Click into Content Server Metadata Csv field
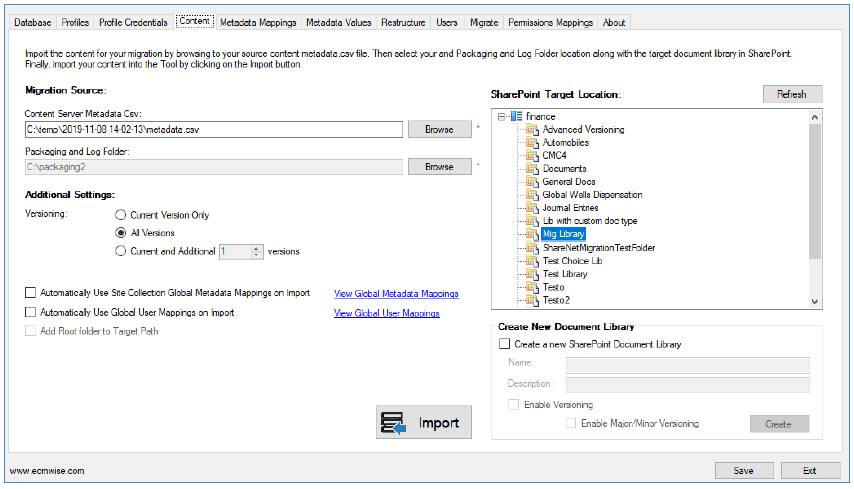Image resolution: width=854 pixels, height=489 pixels. pos(213,129)
